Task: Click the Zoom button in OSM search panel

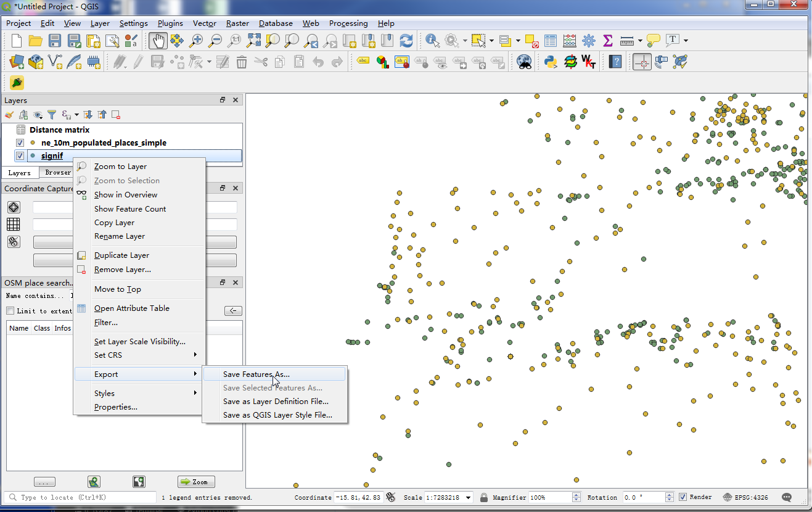Action: pyautogui.click(x=196, y=482)
